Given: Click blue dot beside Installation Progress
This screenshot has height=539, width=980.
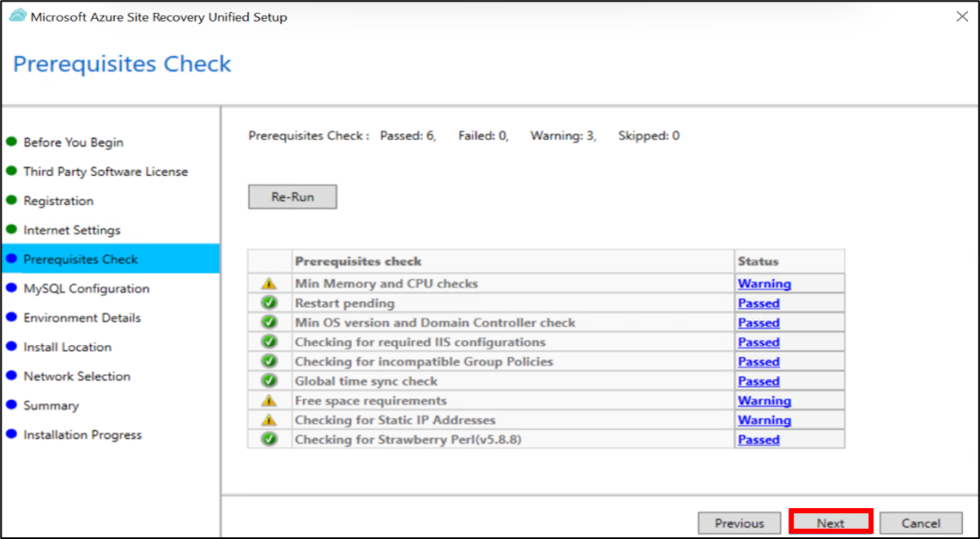Looking at the screenshot, I should point(11,434).
